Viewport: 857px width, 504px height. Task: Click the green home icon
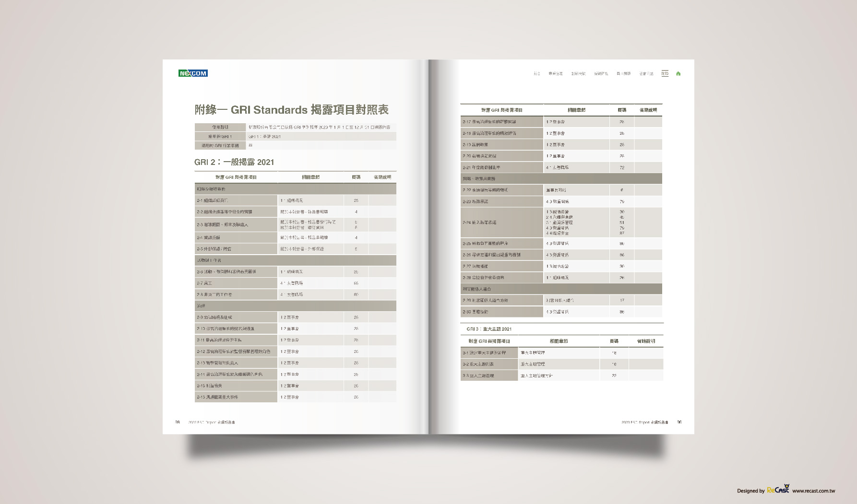[x=678, y=73]
